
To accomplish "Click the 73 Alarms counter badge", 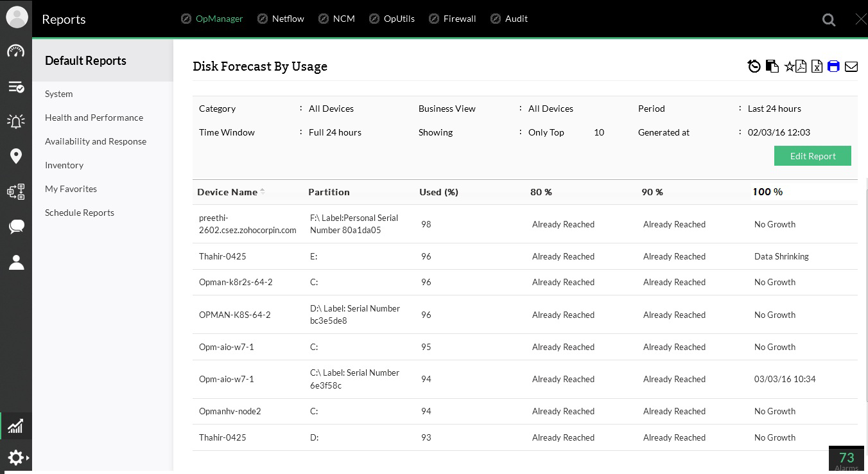I will click(846, 459).
